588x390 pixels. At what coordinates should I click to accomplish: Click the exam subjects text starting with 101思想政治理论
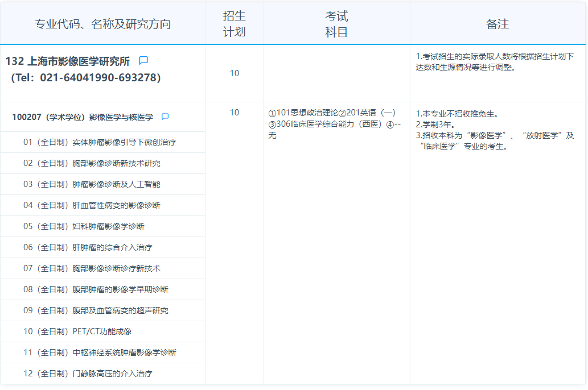pyautogui.click(x=332, y=124)
